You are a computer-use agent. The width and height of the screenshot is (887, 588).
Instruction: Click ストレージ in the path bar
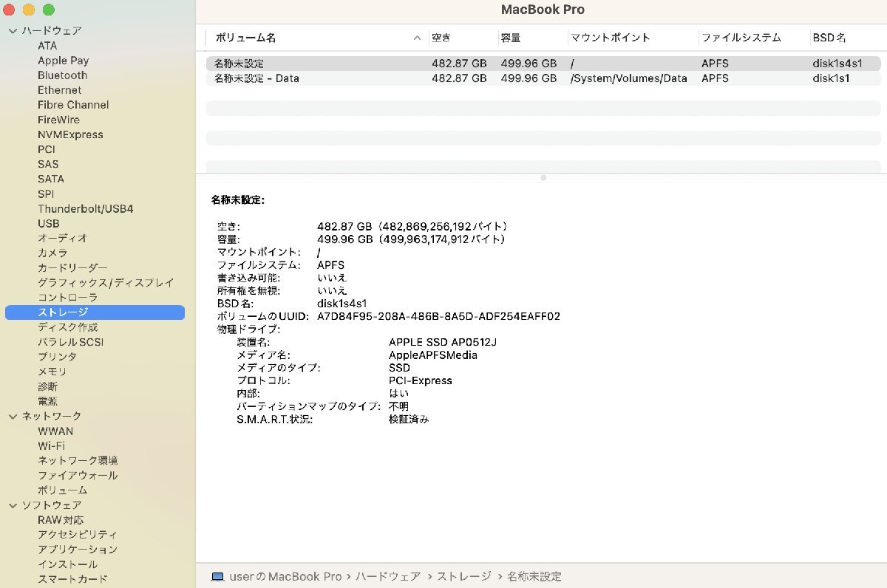pyautogui.click(x=464, y=576)
